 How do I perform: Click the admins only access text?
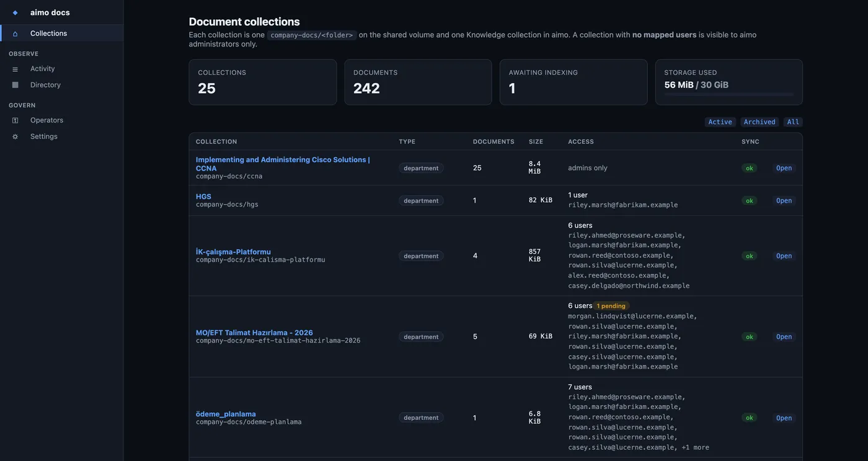tap(588, 168)
